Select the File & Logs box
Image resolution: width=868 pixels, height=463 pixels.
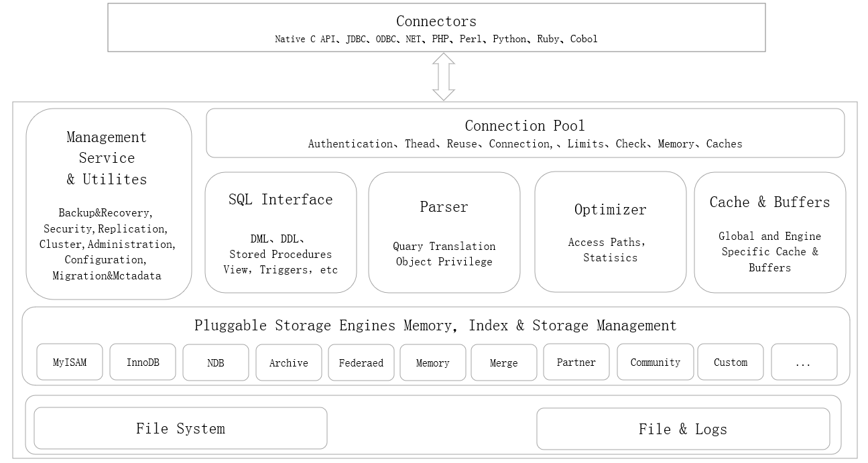683,429
